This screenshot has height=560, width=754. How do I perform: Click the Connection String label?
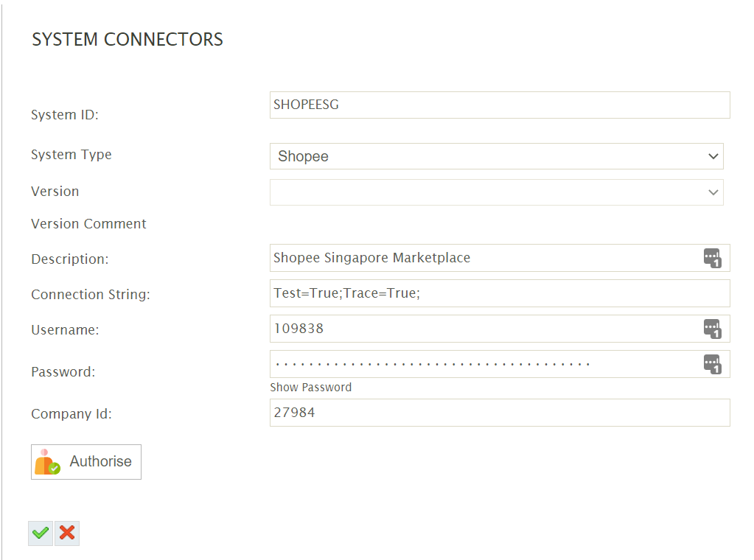[90, 295]
